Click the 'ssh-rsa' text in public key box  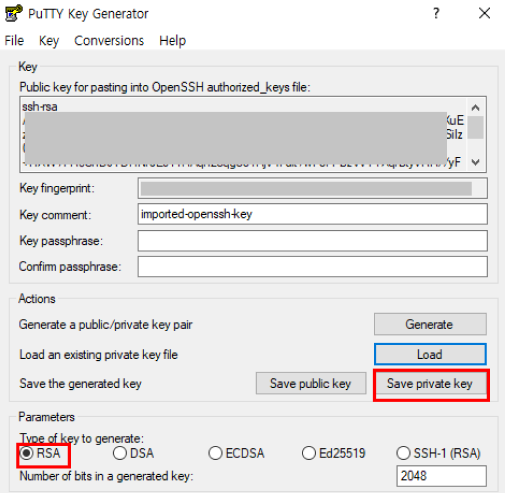pos(40,107)
